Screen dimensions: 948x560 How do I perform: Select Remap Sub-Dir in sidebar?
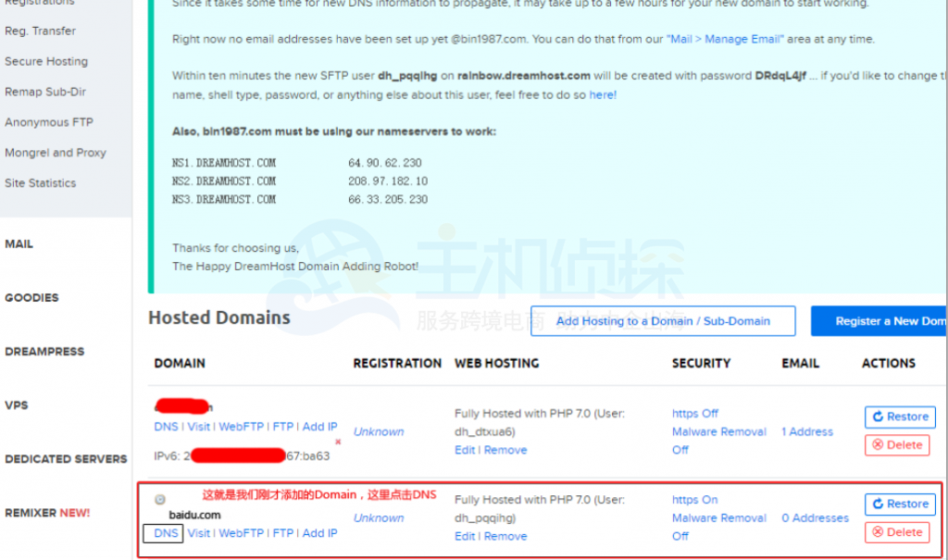[45, 92]
